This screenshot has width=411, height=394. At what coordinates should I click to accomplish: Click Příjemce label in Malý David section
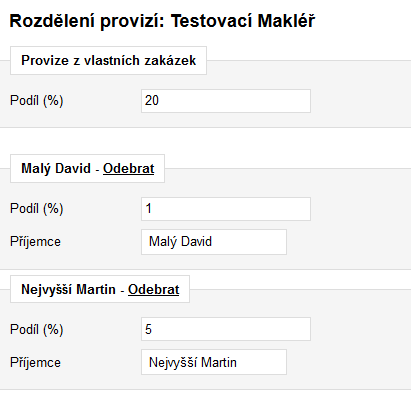click(x=35, y=242)
